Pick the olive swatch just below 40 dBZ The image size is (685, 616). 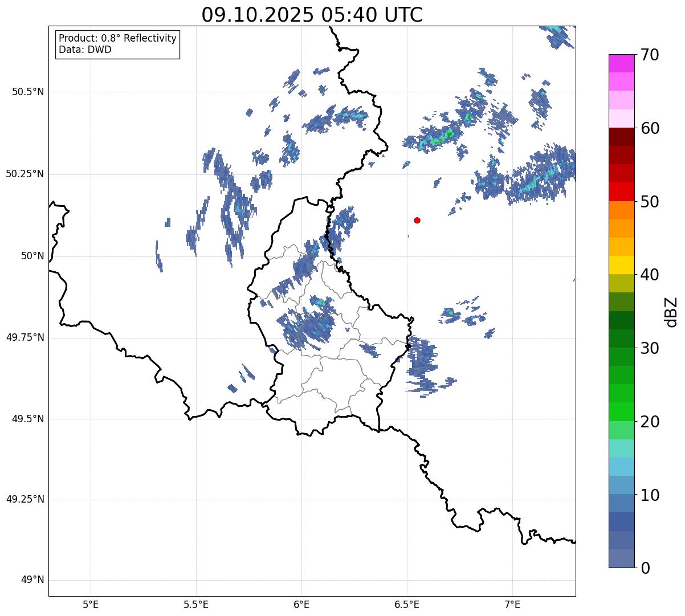pos(621,283)
